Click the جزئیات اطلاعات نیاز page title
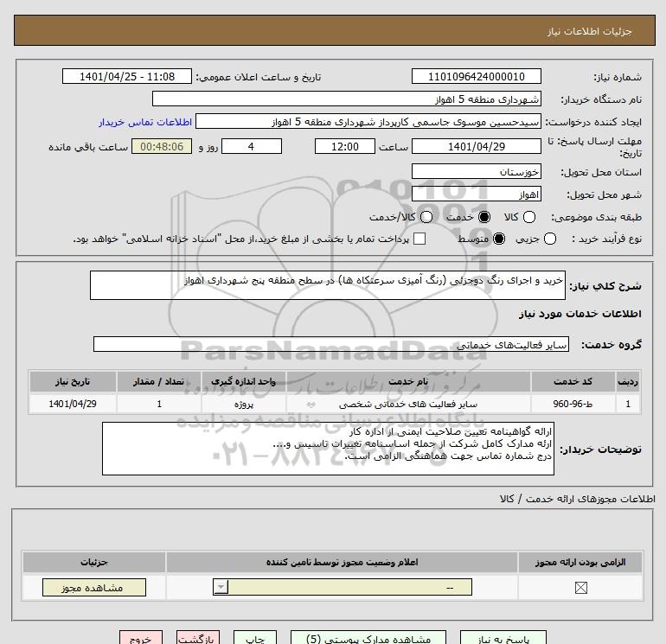Image resolution: width=666 pixels, height=644 pixels. (x=590, y=31)
